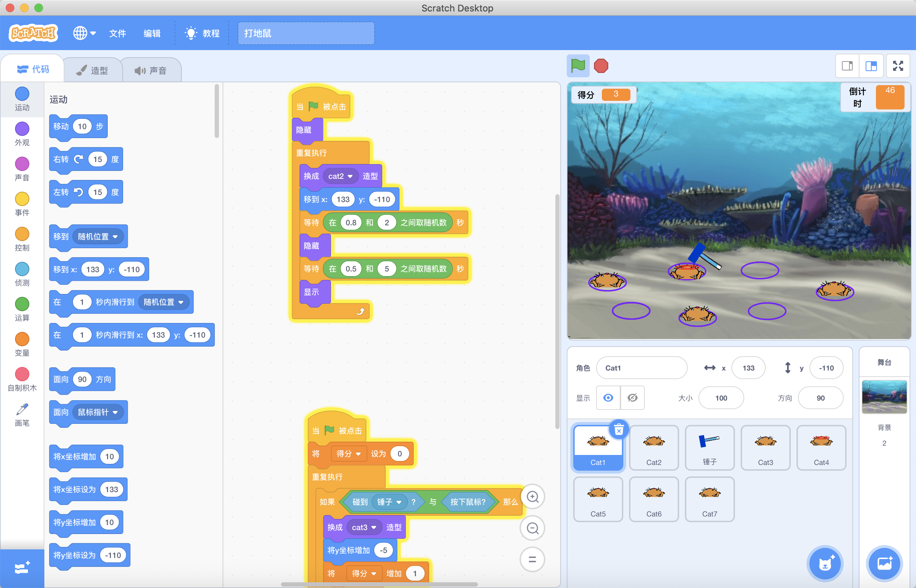Click the red stop button

(601, 66)
